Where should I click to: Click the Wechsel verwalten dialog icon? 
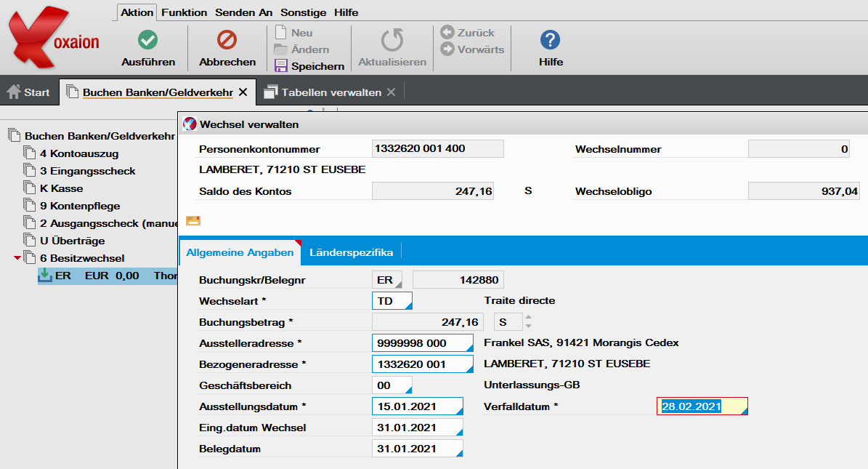click(190, 124)
